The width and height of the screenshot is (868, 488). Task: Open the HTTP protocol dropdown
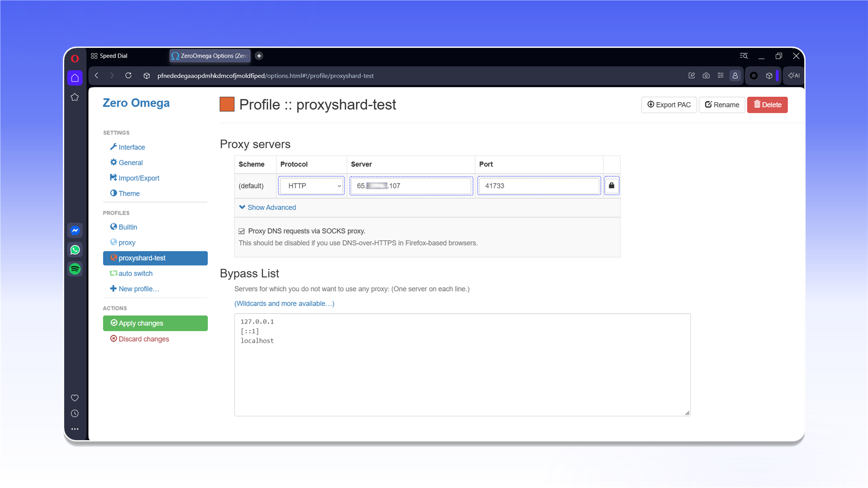(x=311, y=186)
